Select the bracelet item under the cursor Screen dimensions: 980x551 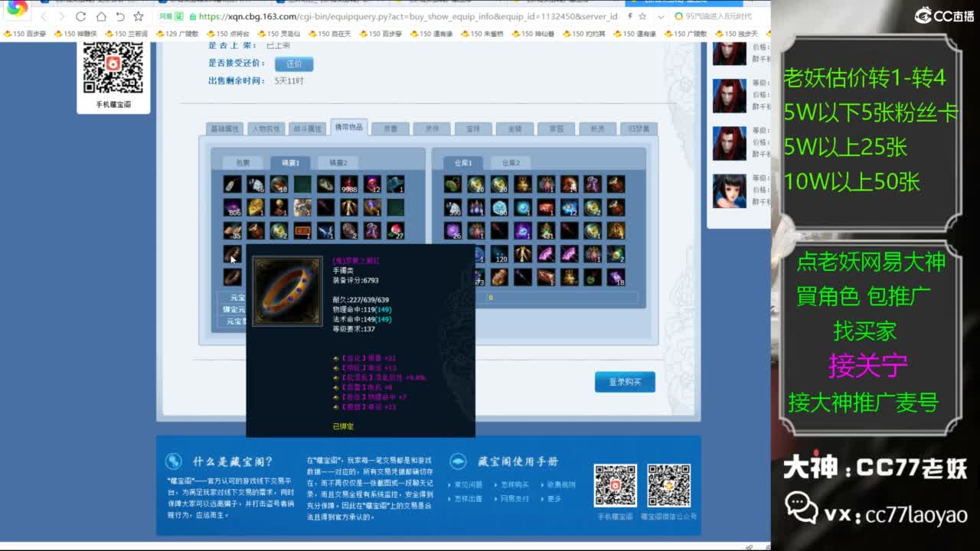point(233,253)
